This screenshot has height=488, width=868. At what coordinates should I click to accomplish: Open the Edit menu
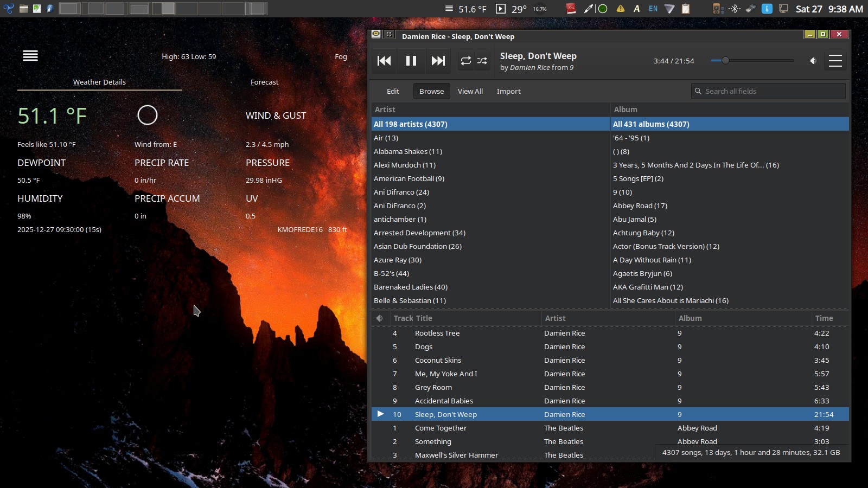(x=393, y=91)
